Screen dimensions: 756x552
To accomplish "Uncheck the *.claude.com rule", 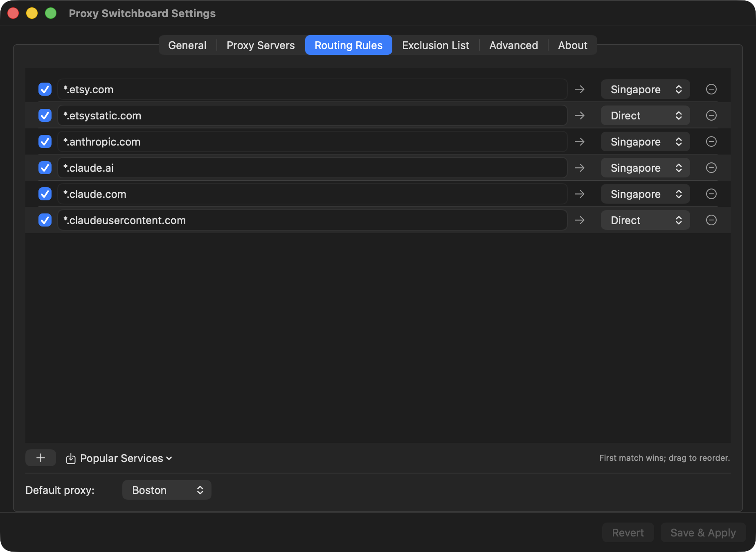I will pyautogui.click(x=45, y=194).
